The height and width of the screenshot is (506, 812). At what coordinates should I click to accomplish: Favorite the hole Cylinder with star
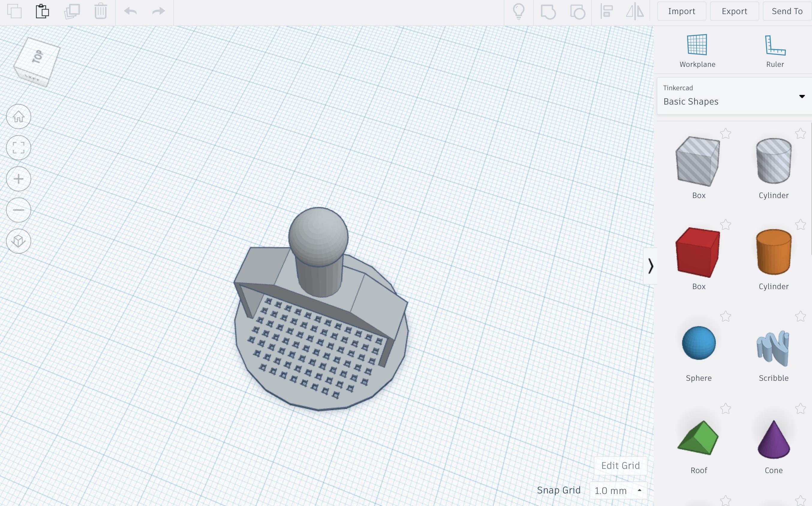(800, 134)
